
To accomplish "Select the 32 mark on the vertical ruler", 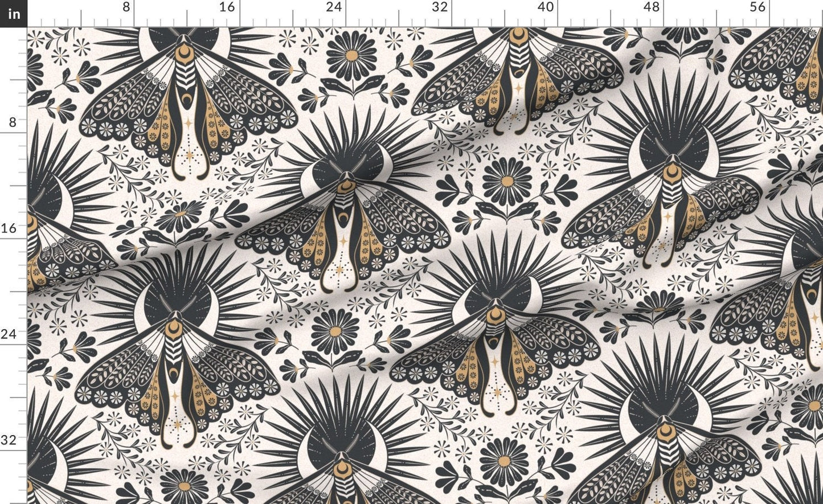I will [x=9, y=440].
